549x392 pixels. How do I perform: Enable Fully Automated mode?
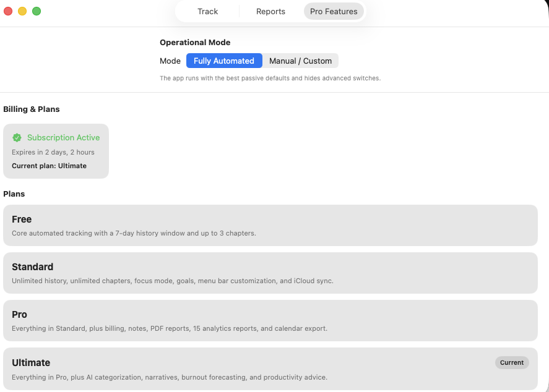(x=224, y=61)
